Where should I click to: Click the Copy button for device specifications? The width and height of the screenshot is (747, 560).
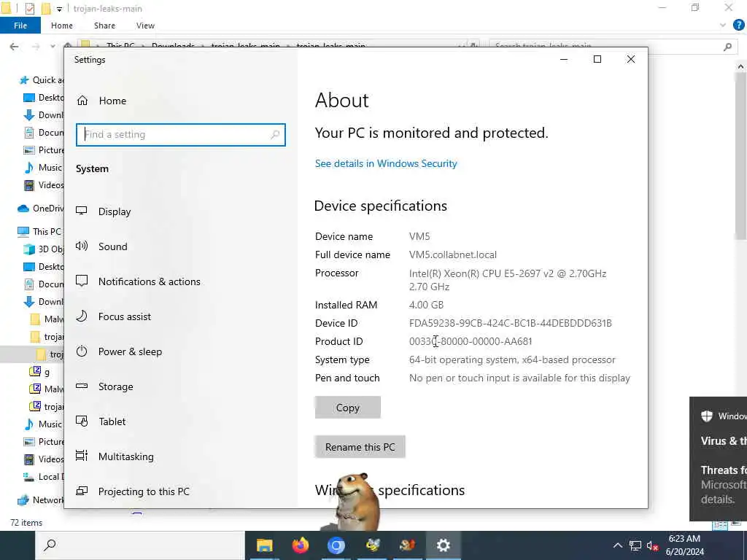[348, 408]
